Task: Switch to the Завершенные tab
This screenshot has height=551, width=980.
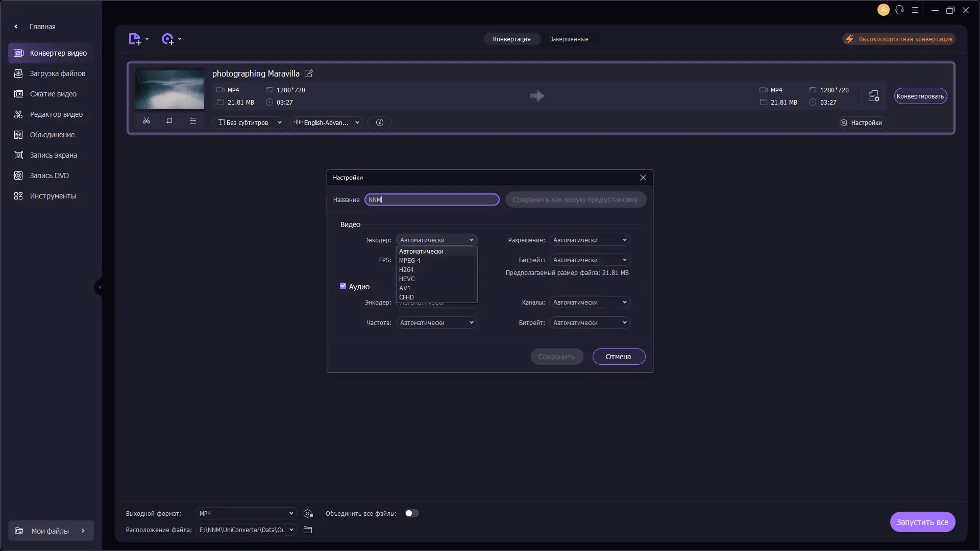Action: 569,39
